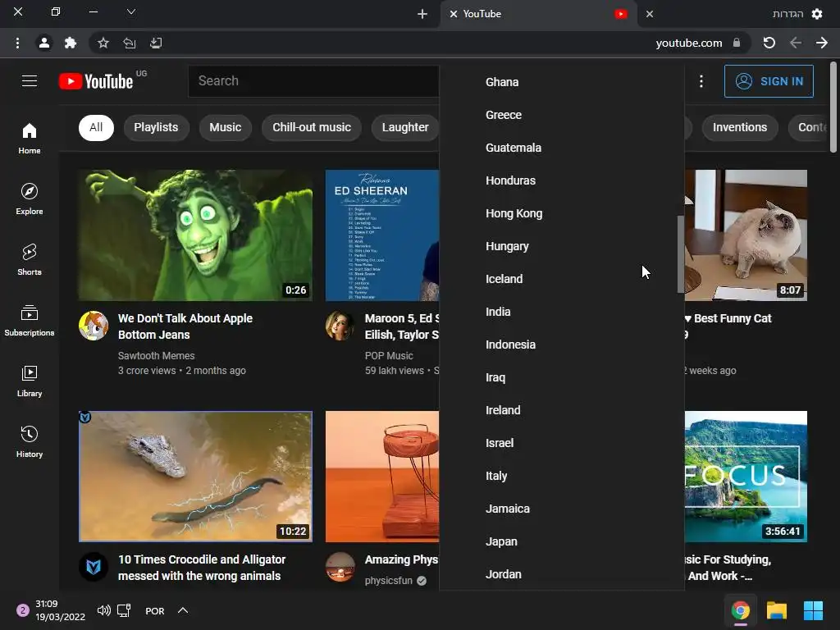Open the Ed Sheeran playlist thumbnail
This screenshot has width=840, height=630.
click(x=382, y=235)
